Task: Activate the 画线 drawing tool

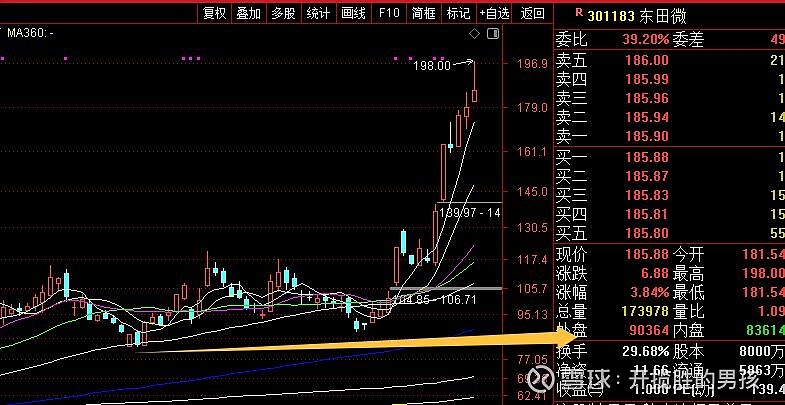Action: (353, 14)
